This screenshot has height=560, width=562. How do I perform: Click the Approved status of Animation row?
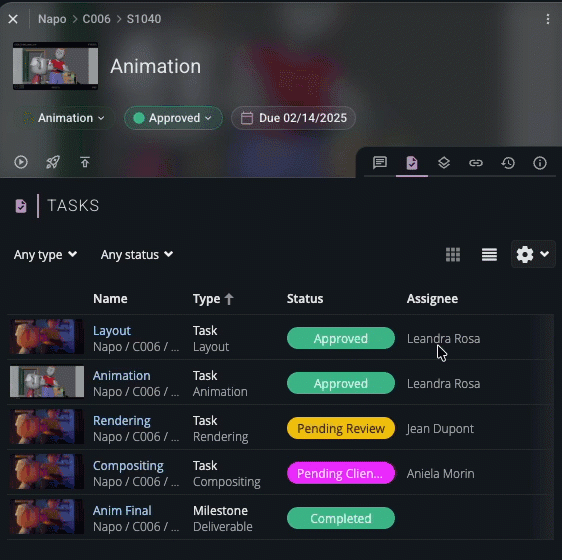pos(340,383)
